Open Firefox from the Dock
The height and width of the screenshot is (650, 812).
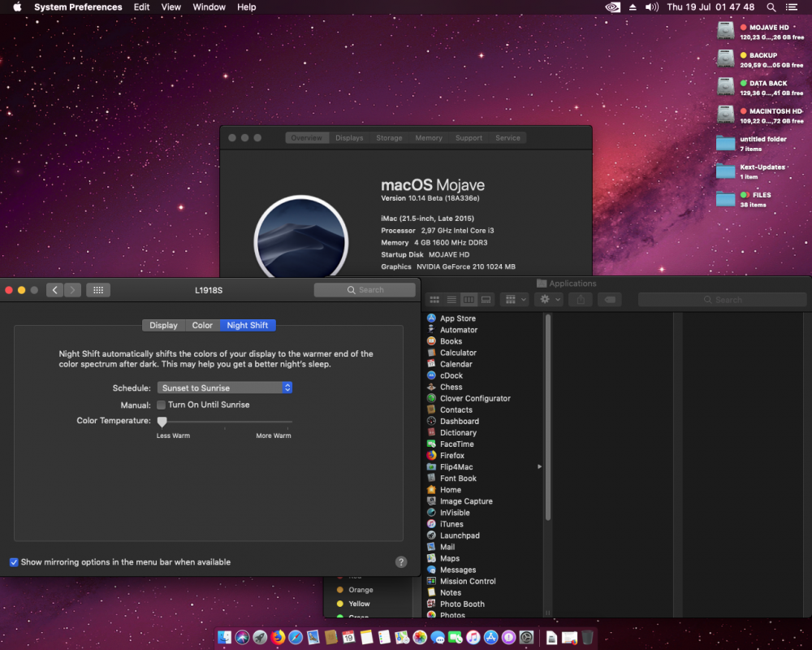[278, 637]
